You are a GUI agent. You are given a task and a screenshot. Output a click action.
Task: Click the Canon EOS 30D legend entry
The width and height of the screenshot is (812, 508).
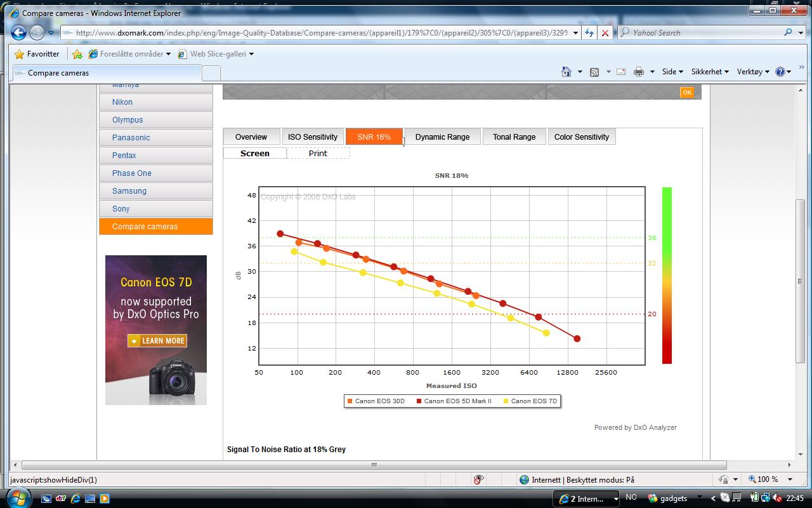(376, 401)
